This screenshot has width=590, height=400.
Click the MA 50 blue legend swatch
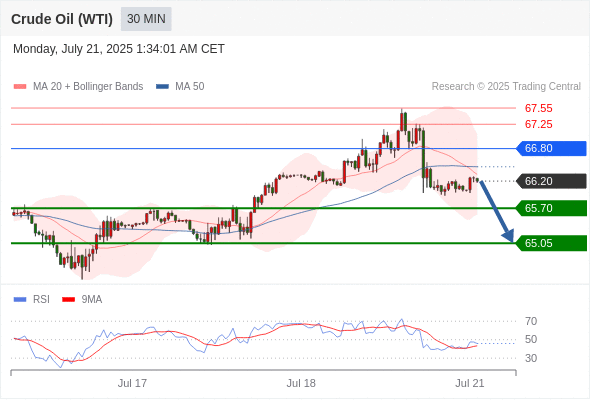tap(162, 87)
